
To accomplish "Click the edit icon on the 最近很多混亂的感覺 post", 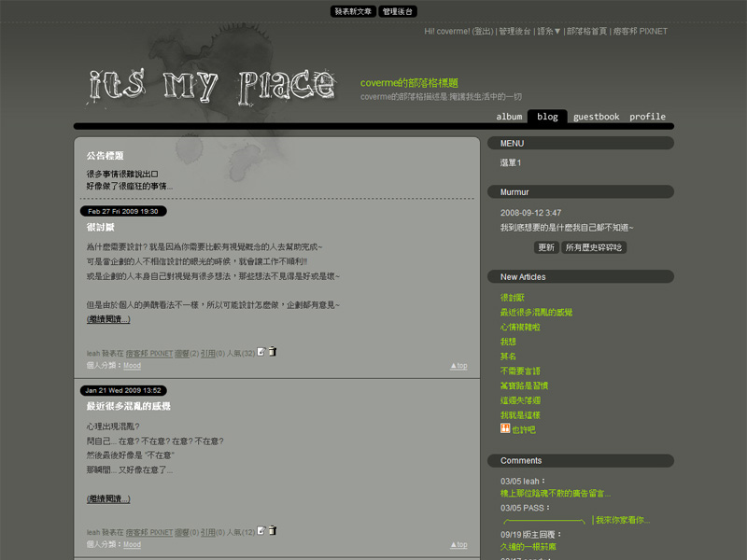I will click(261, 530).
